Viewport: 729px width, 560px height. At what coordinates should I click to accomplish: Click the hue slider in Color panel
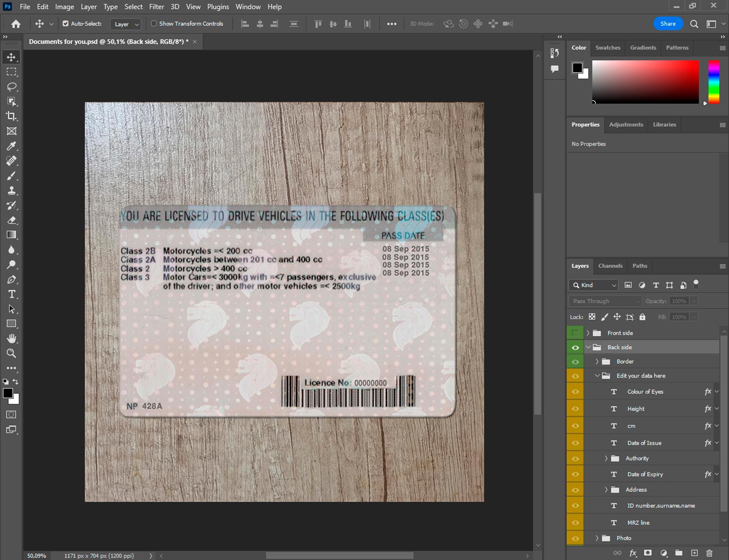(x=713, y=82)
